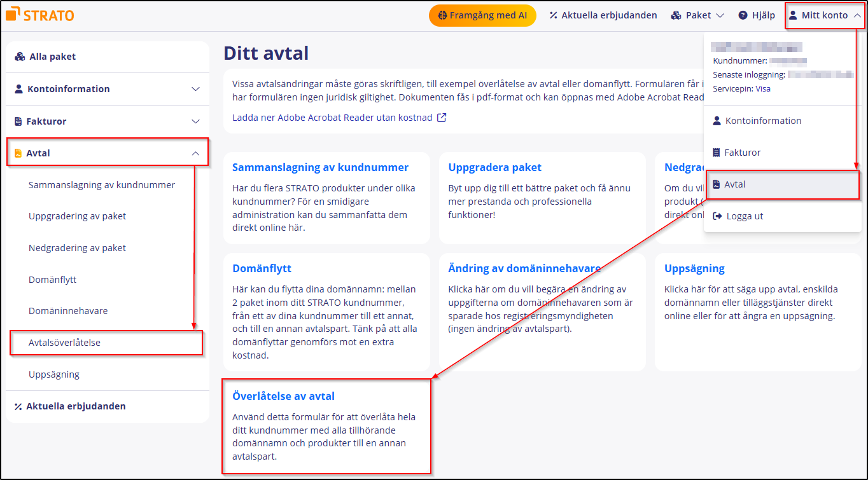Select Aktuella erbjudanden in the top bar

[608, 15]
